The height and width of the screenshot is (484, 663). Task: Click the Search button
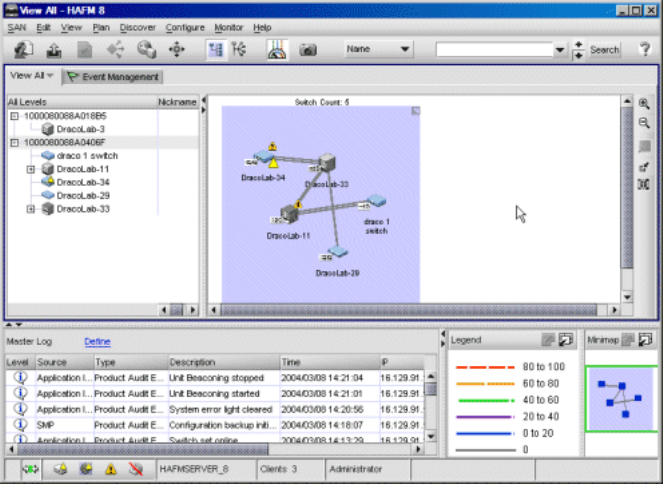click(604, 50)
